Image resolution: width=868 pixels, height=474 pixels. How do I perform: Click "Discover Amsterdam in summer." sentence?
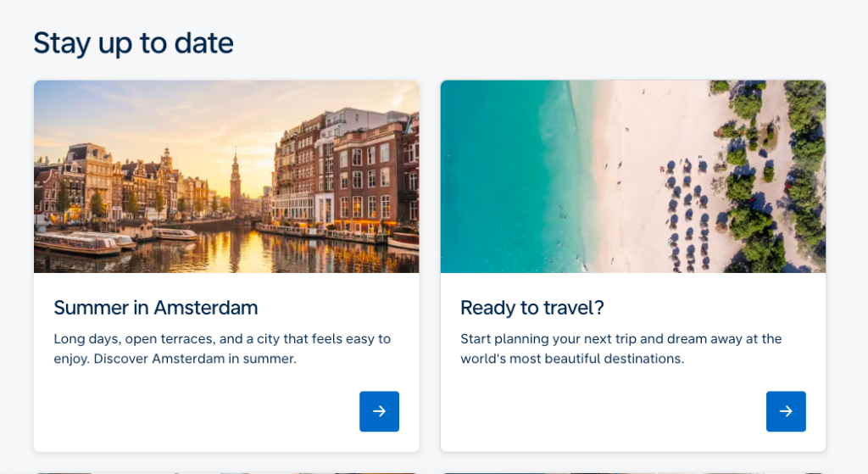(195, 359)
